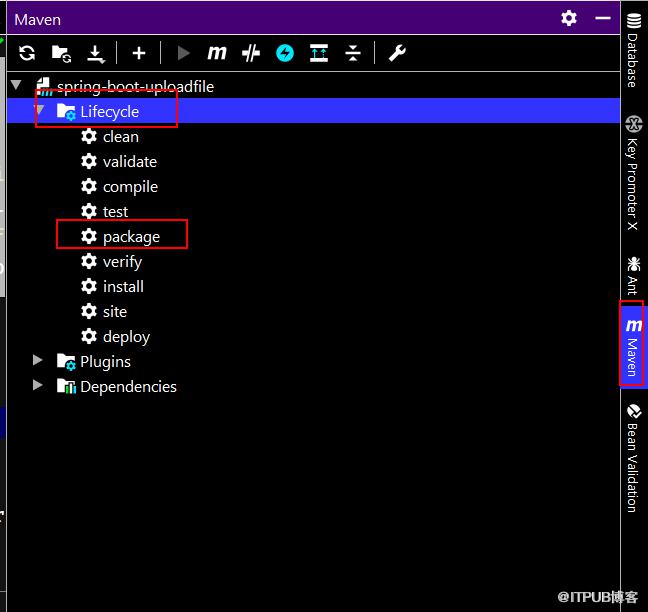Click gear icon beside deploy
The width and height of the screenshot is (648, 612).
click(89, 336)
